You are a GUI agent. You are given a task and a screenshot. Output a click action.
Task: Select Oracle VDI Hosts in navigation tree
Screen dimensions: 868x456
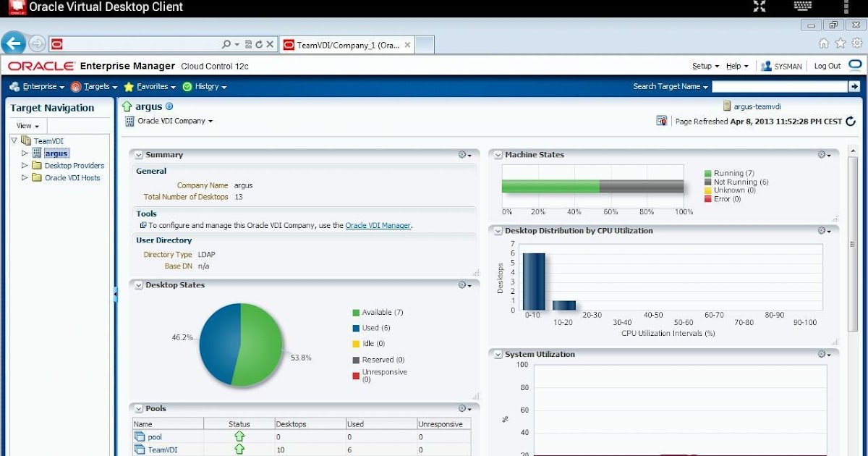72,178
